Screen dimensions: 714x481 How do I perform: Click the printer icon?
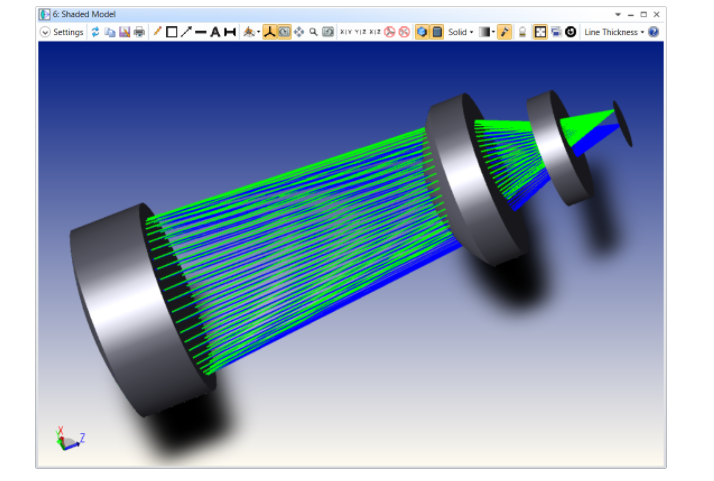pyautogui.click(x=139, y=32)
